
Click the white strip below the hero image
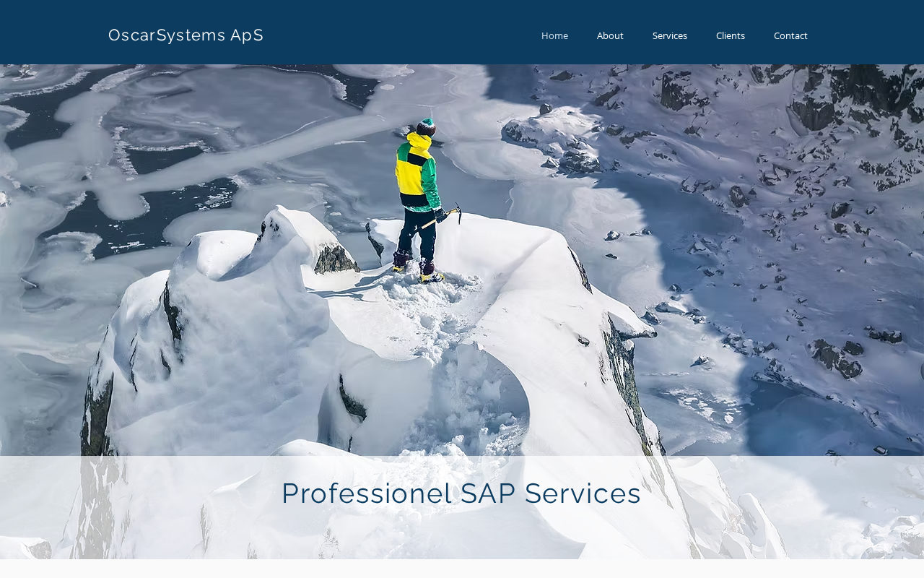point(462,569)
